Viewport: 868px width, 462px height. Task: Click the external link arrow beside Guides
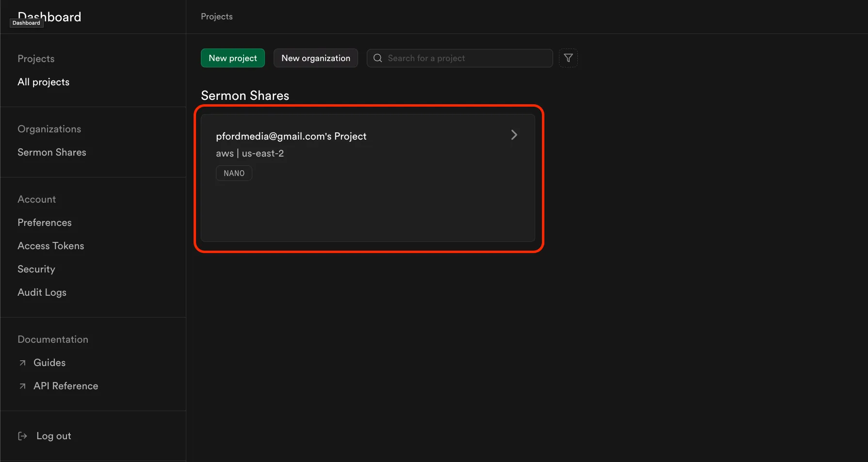coord(21,362)
